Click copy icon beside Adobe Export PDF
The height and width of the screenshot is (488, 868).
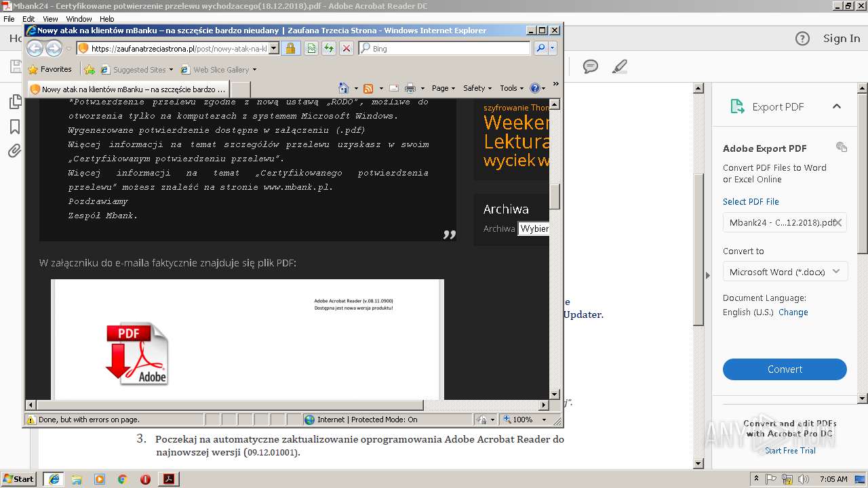[x=842, y=147]
